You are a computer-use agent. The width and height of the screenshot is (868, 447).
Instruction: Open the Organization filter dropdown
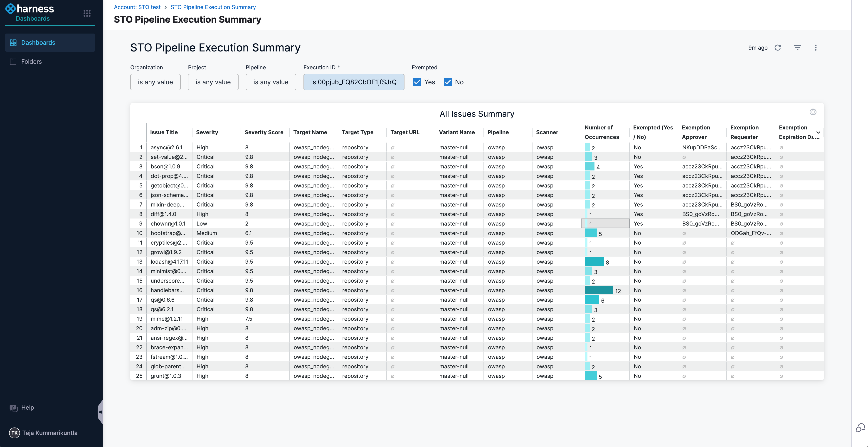tap(155, 82)
